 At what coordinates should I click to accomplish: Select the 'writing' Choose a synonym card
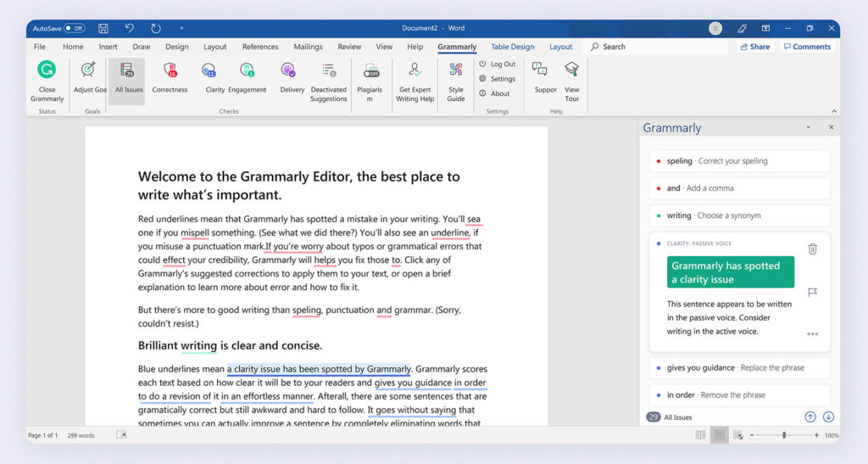pos(739,215)
